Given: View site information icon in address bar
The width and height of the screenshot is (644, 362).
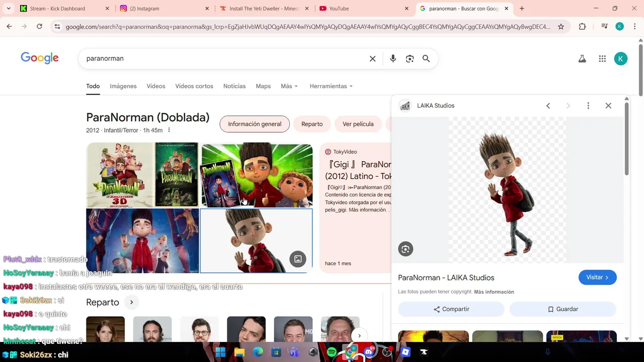Looking at the screenshot, I should (57, 27).
